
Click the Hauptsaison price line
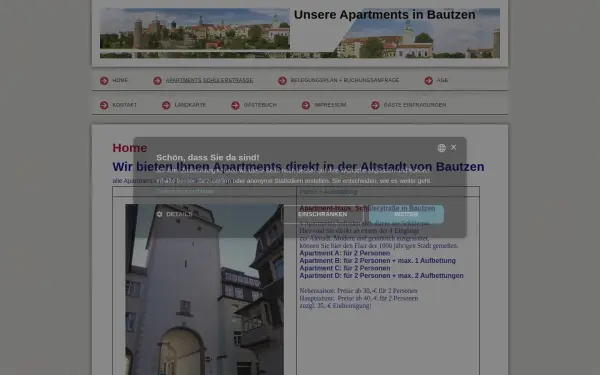click(359, 298)
